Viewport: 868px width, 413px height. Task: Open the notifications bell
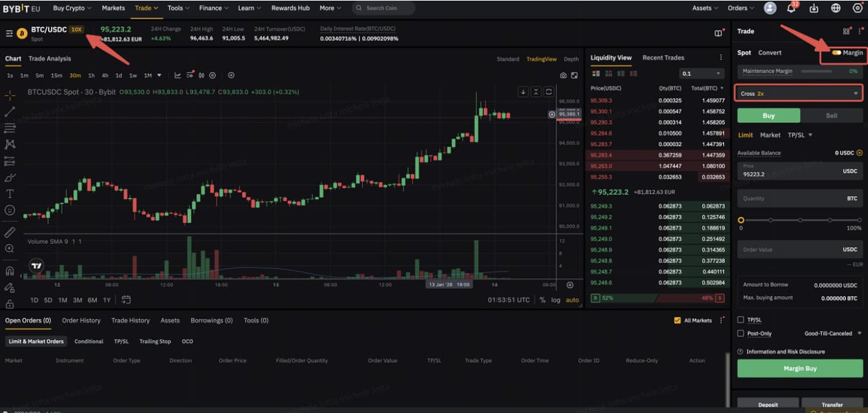(791, 8)
